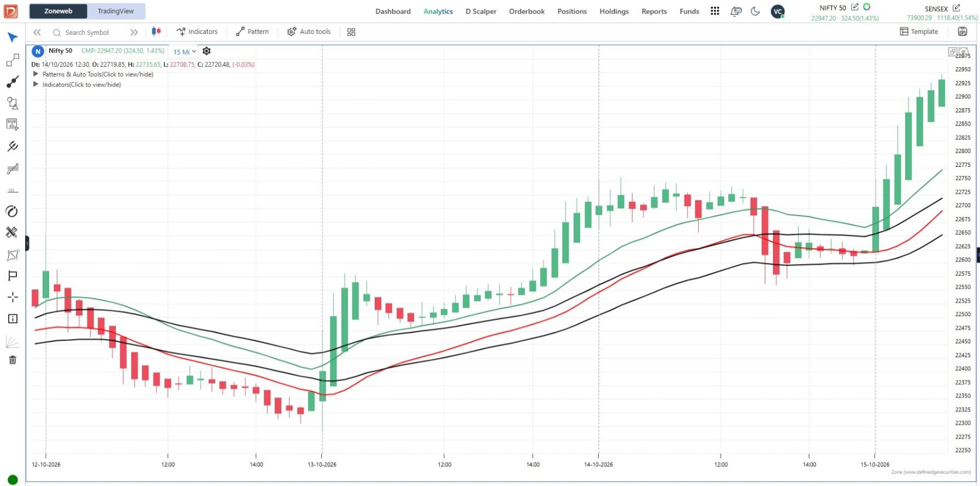Screen dimensions: 980x486
Task: Open the Pattern tool button
Action: [x=252, y=32]
